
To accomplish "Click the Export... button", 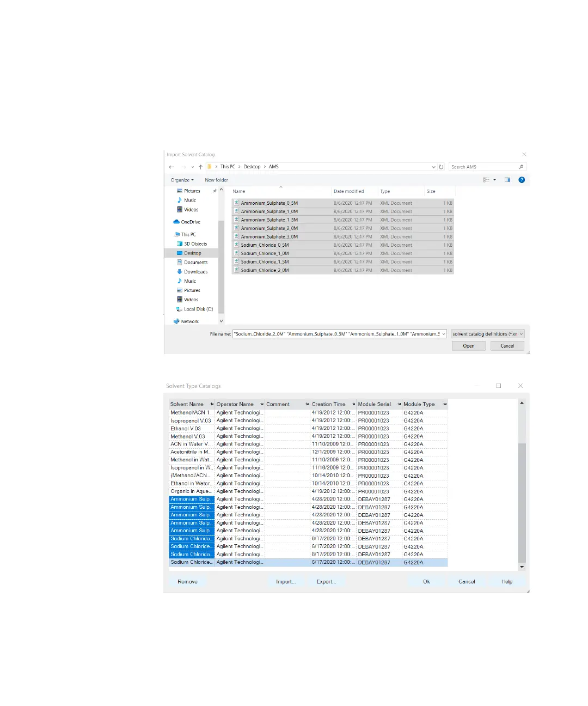I will point(326,582).
